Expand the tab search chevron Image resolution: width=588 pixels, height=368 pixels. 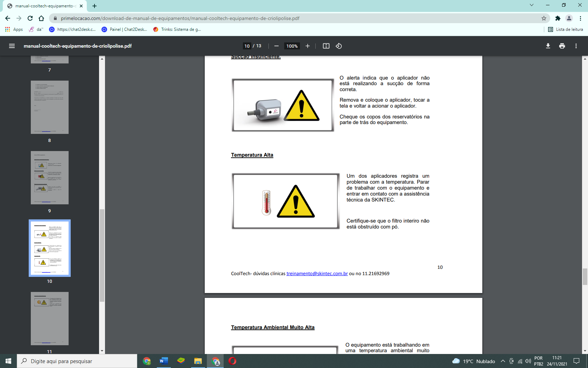[x=532, y=5]
